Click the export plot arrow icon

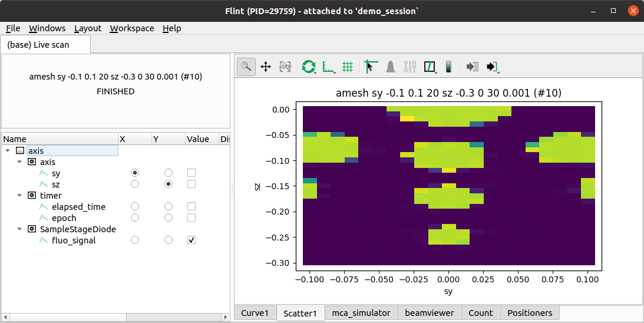click(x=491, y=67)
